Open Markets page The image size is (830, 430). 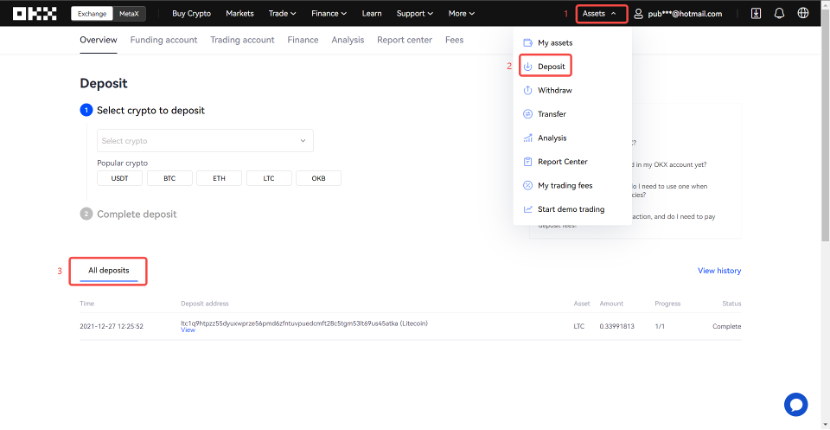[x=240, y=14]
